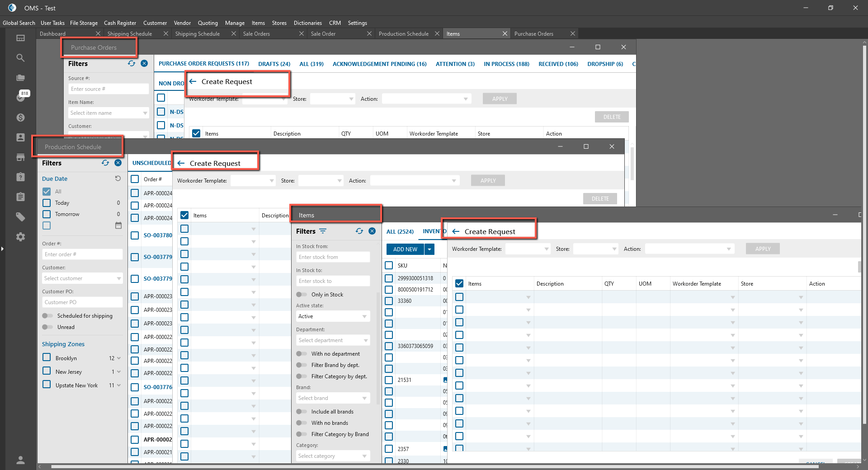Switch to the DRAFTS (24) tab

click(274, 64)
